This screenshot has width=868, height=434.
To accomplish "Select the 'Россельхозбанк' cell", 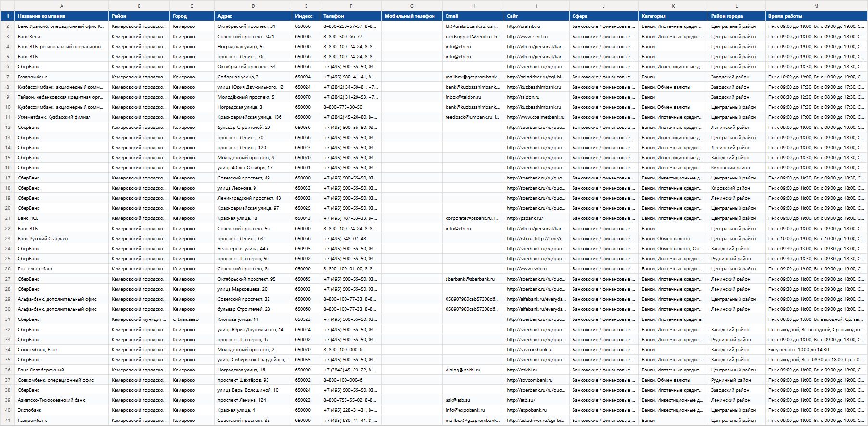I will click(x=62, y=269).
